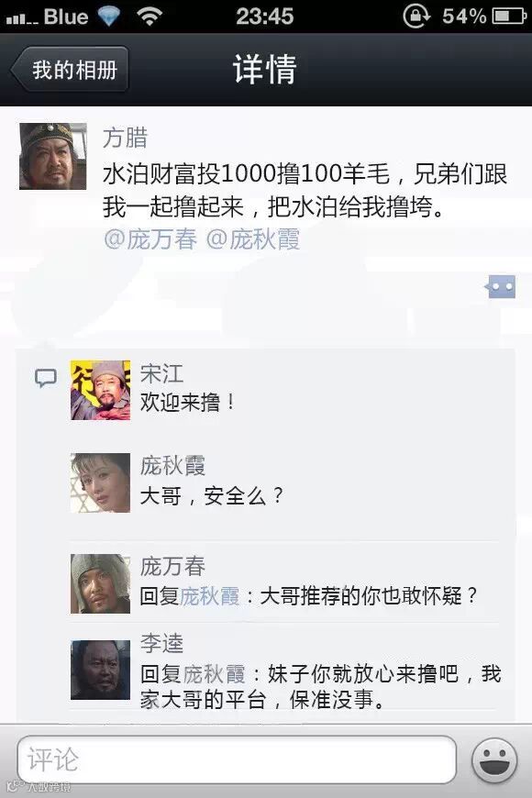Viewport: 532px width, 798px height.
Task: Tap the emoji smiley icon
Action: [x=494, y=760]
